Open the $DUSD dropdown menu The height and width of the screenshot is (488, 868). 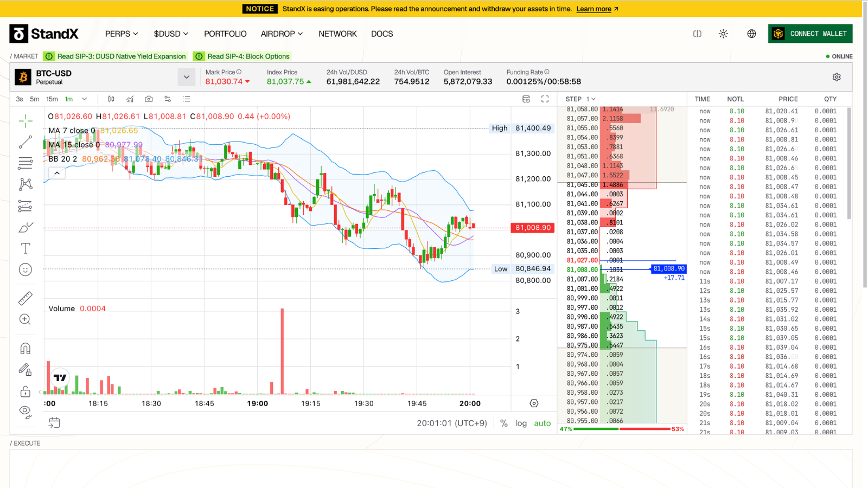click(171, 34)
